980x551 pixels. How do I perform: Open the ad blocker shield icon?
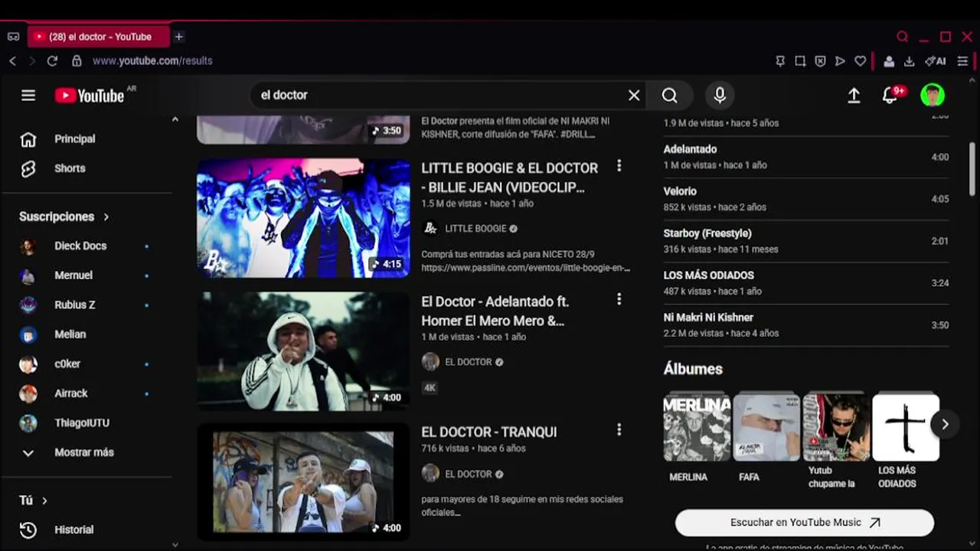point(820,61)
